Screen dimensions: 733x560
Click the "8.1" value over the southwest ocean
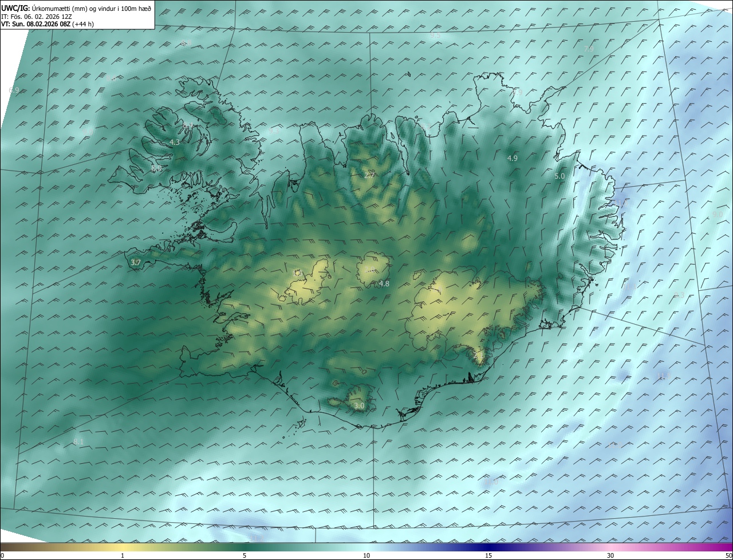[78, 441]
